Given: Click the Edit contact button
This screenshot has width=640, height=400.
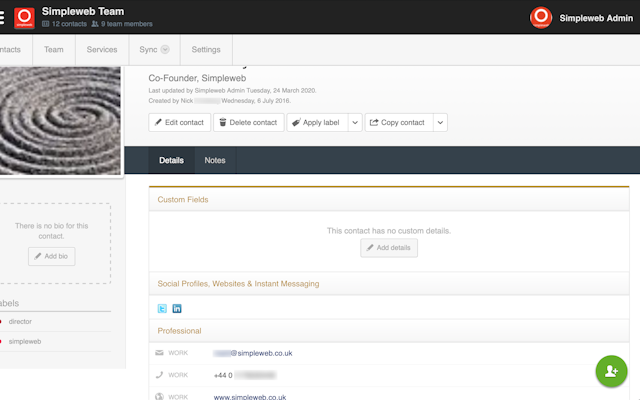Looking at the screenshot, I should (x=180, y=123).
